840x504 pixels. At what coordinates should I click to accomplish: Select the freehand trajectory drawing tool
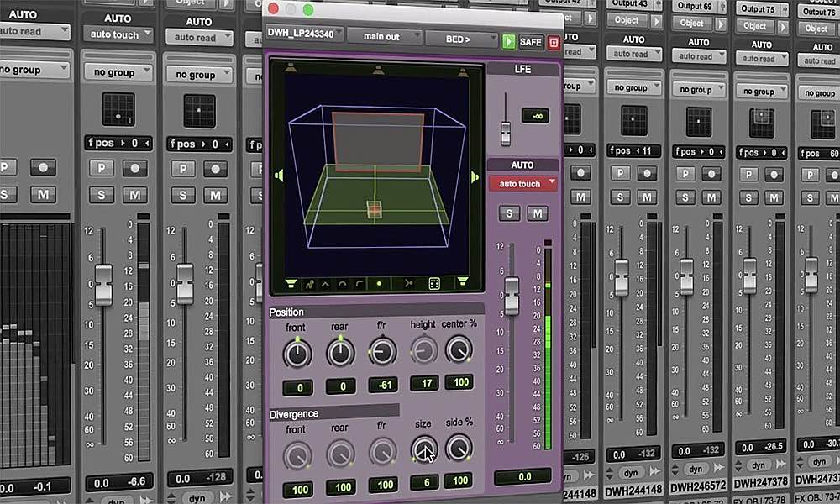click(x=309, y=284)
